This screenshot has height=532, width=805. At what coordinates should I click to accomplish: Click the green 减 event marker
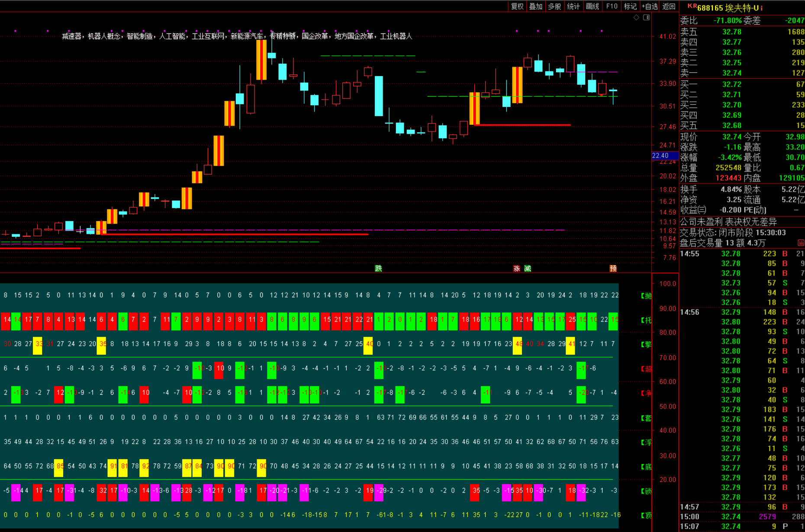527,268
